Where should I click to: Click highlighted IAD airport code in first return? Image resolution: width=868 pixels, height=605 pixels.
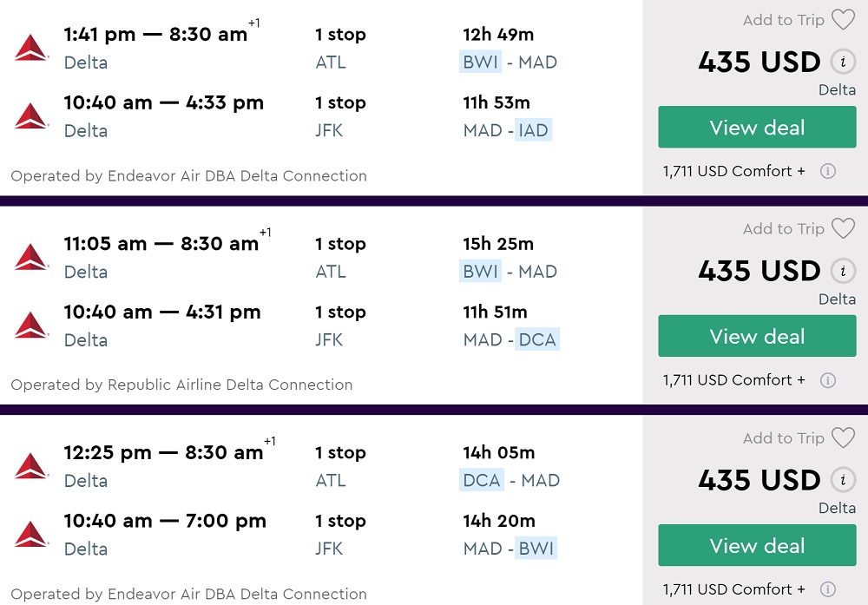coord(533,131)
